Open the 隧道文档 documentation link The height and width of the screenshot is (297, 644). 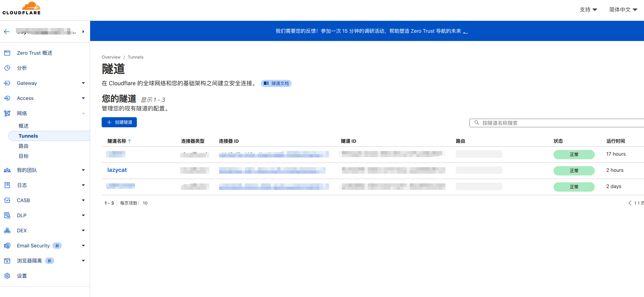point(276,83)
